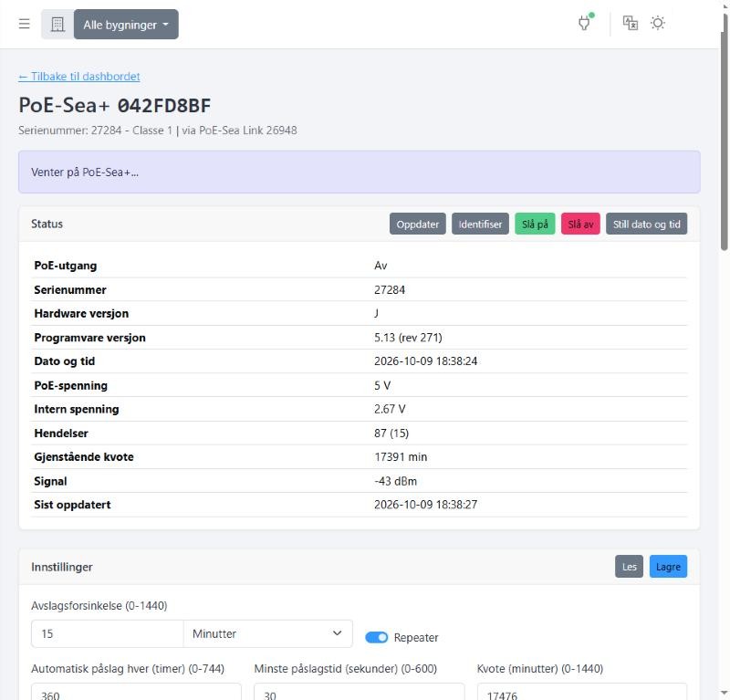Image resolution: width=730 pixels, height=700 pixels.
Task: Select the Serienummer row value 27284
Action: [390, 289]
